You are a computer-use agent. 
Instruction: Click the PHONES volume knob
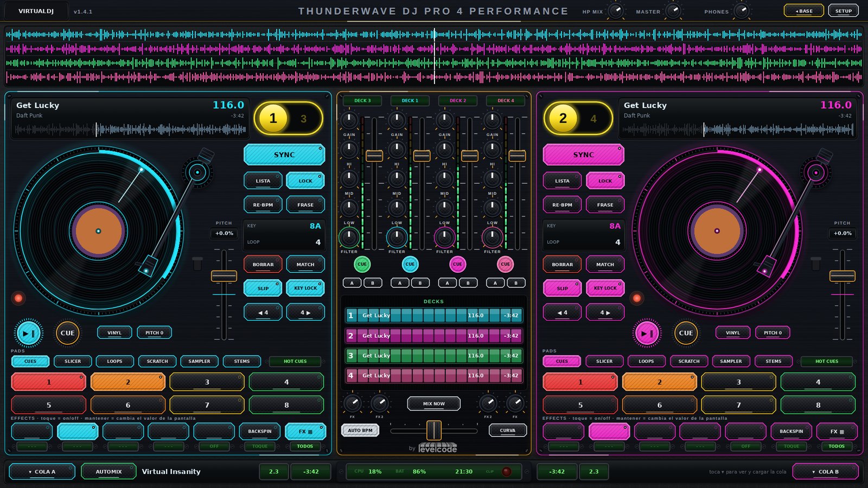742,10
